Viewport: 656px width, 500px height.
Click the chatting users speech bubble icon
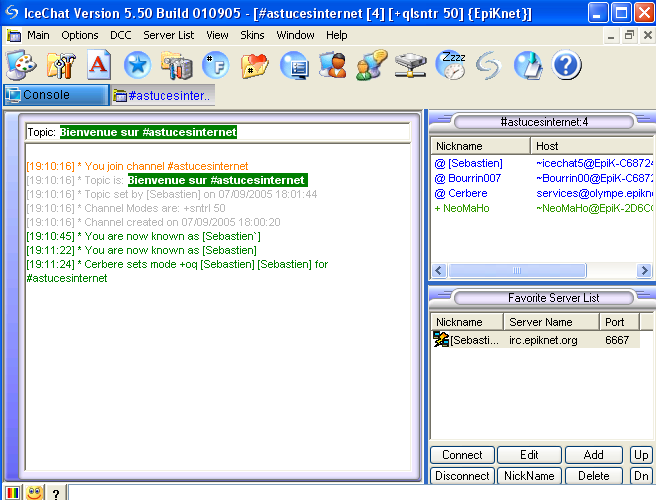(372, 65)
